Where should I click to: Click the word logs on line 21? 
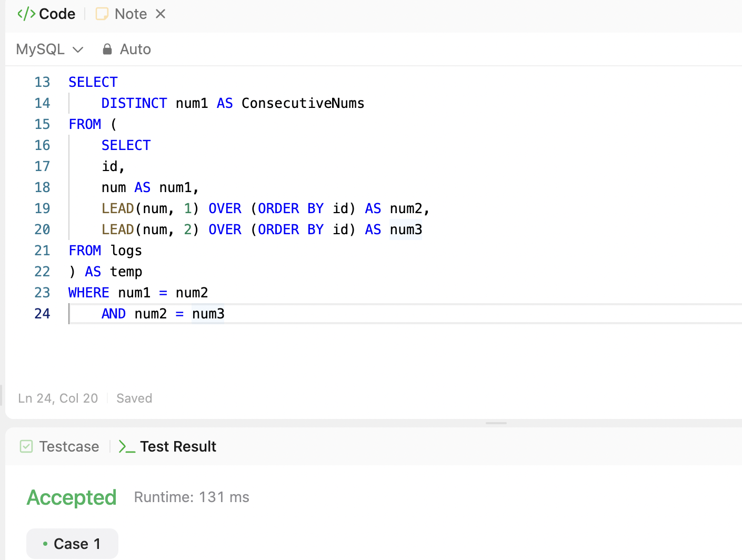(x=126, y=251)
